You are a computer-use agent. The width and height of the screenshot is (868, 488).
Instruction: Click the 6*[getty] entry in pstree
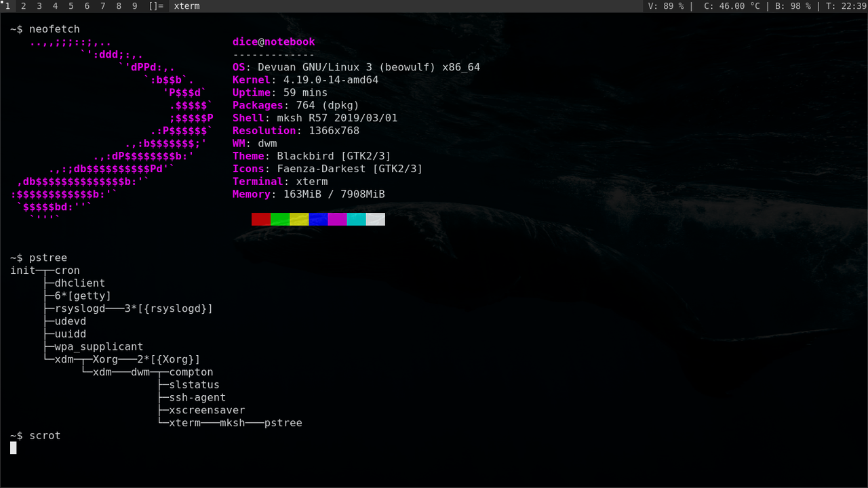tap(83, 296)
